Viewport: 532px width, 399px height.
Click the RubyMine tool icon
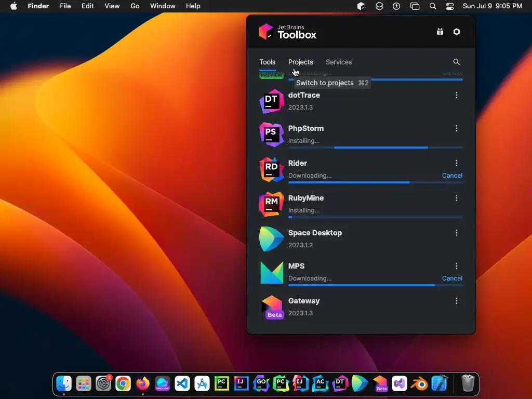271,204
